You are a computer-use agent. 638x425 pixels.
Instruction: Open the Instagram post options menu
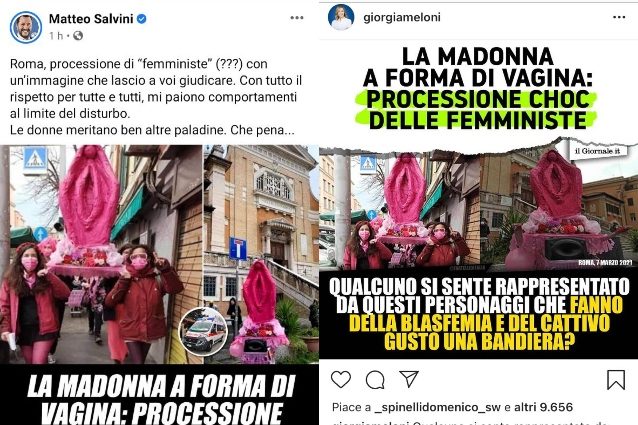(619, 17)
